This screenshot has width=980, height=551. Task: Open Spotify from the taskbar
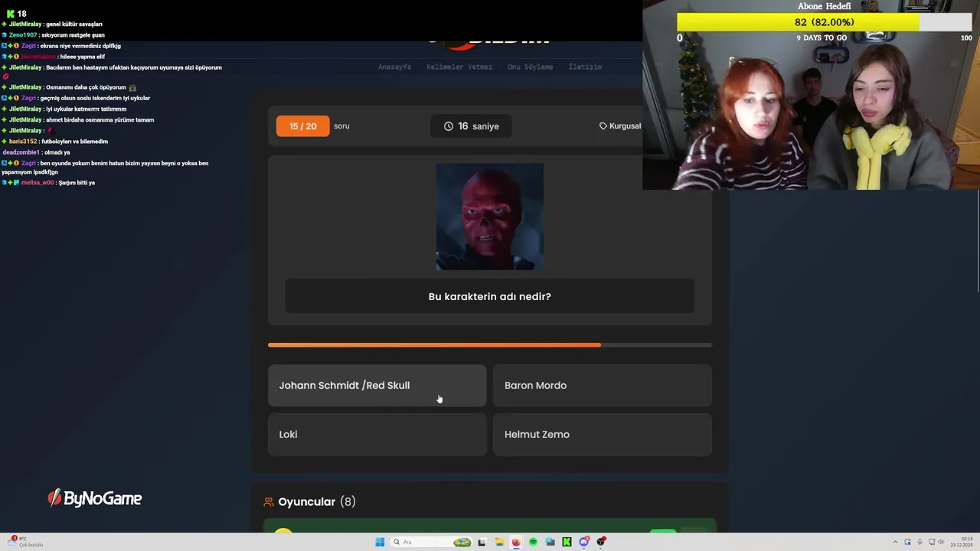click(533, 542)
